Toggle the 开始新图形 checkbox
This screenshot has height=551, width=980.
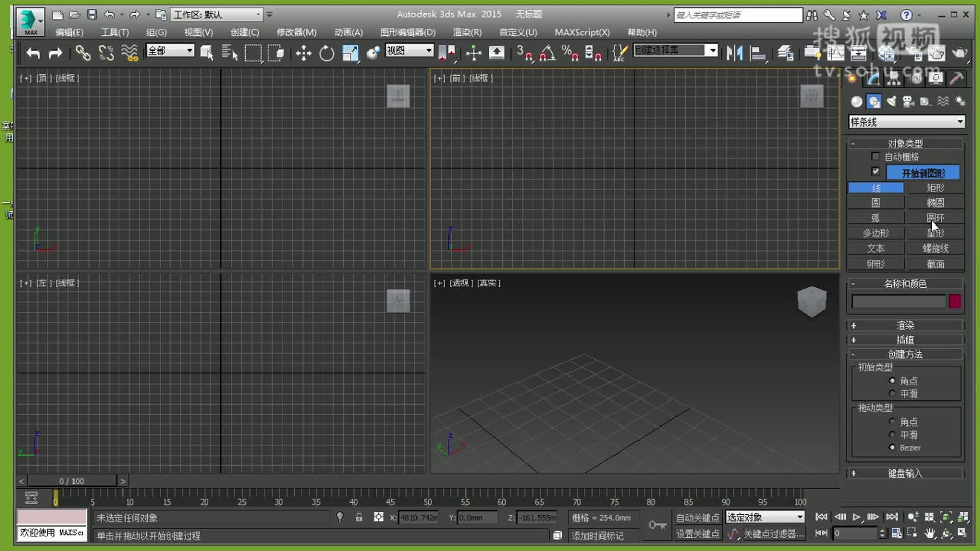click(876, 171)
